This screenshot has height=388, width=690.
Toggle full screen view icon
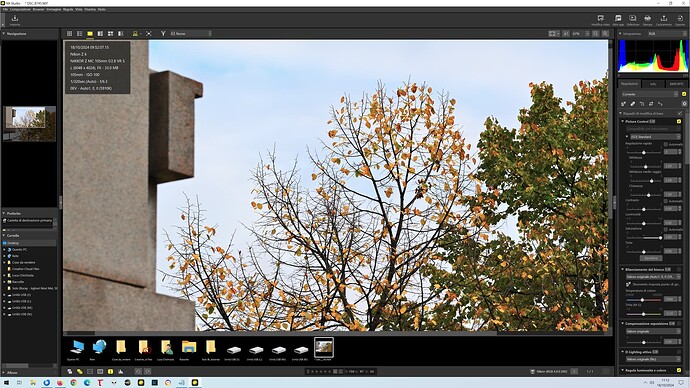tap(149, 33)
